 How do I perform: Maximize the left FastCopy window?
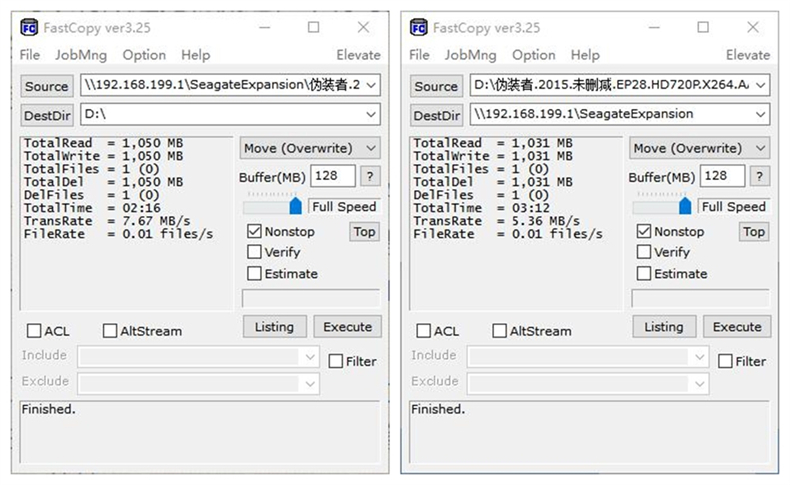[x=313, y=27]
